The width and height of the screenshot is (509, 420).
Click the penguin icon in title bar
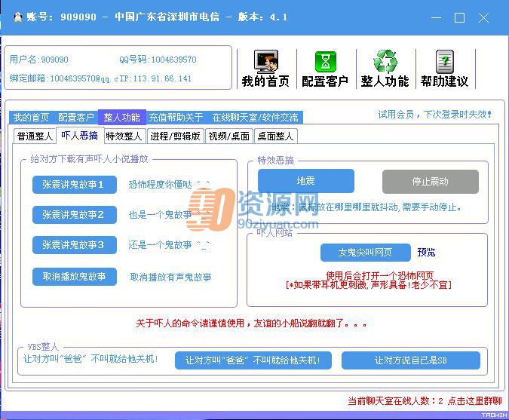pyautogui.click(x=18, y=17)
